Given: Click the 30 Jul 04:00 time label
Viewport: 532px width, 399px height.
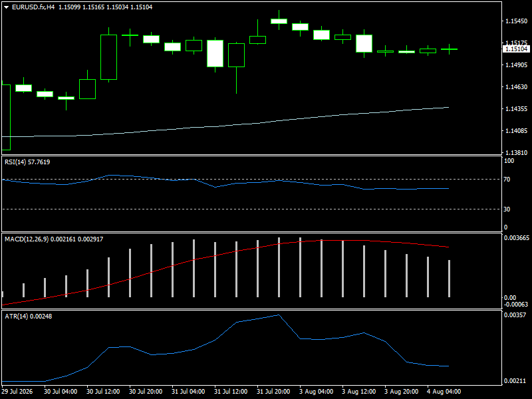Looking at the screenshot, I should pos(61,392).
